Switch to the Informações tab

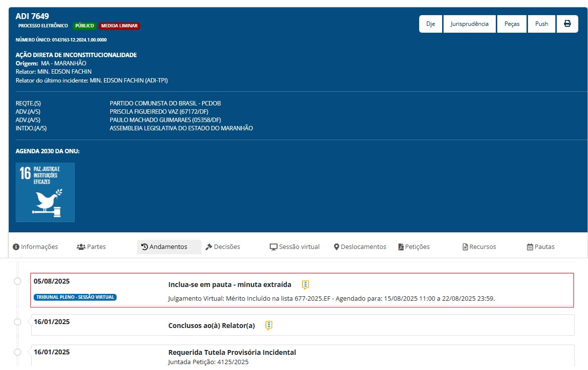point(35,247)
